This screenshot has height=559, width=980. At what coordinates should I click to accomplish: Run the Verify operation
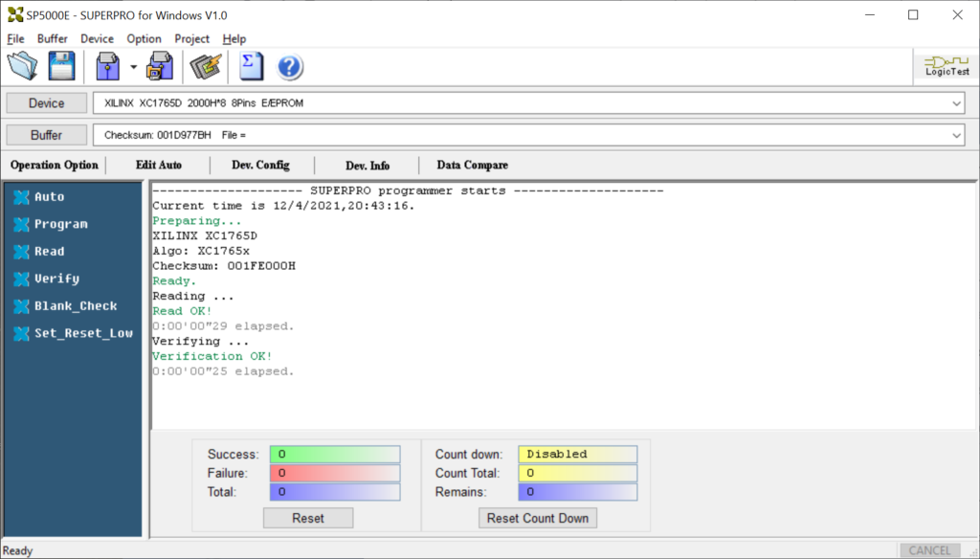coord(46,279)
